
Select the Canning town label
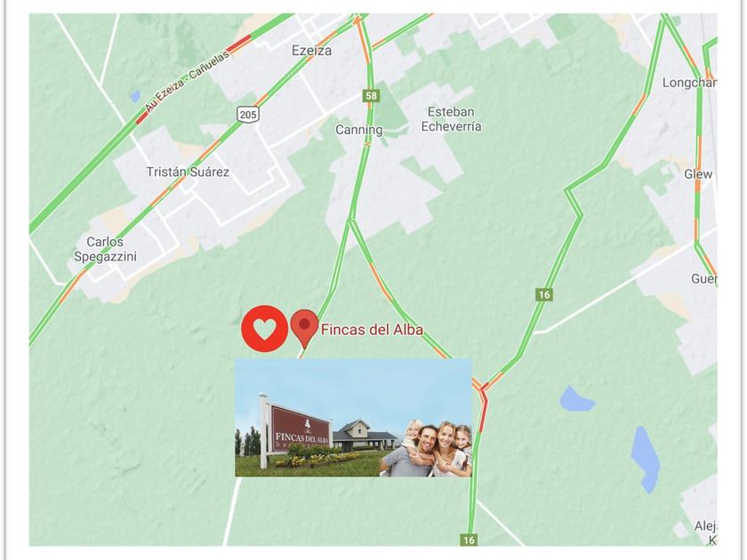click(358, 130)
